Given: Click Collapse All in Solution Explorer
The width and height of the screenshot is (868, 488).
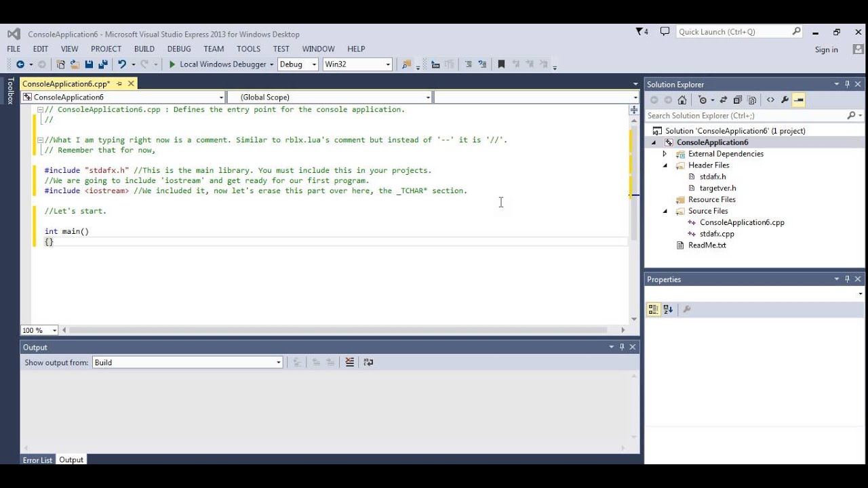Looking at the screenshot, I should pyautogui.click(x=738, y=100).
